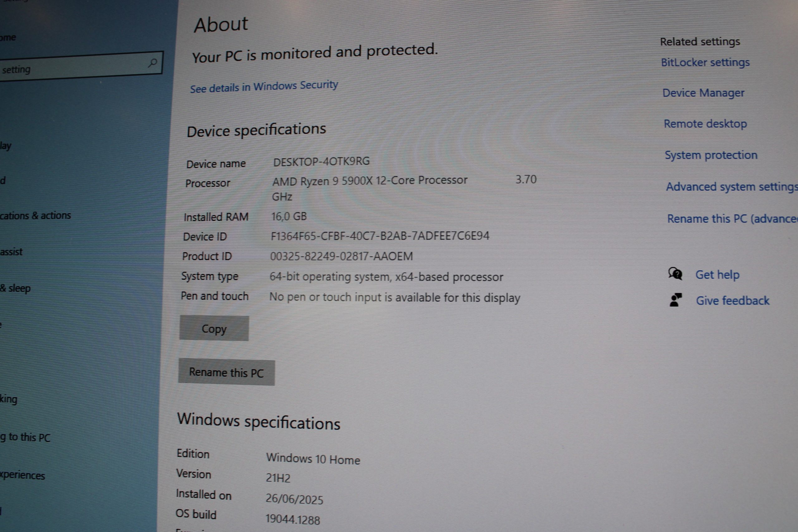The height and width of the screenshot is (532, 798).
Task: Click the Give feedback person icon
Action: (675, 300)
